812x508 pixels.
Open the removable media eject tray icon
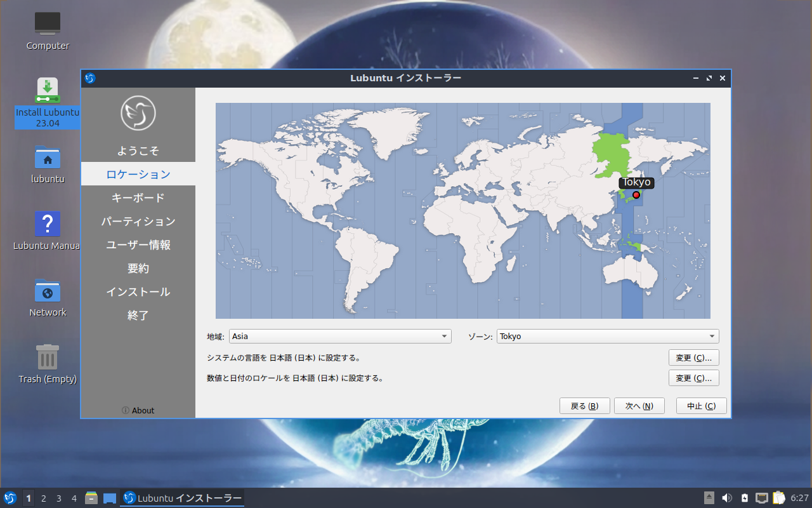(710, 498)
